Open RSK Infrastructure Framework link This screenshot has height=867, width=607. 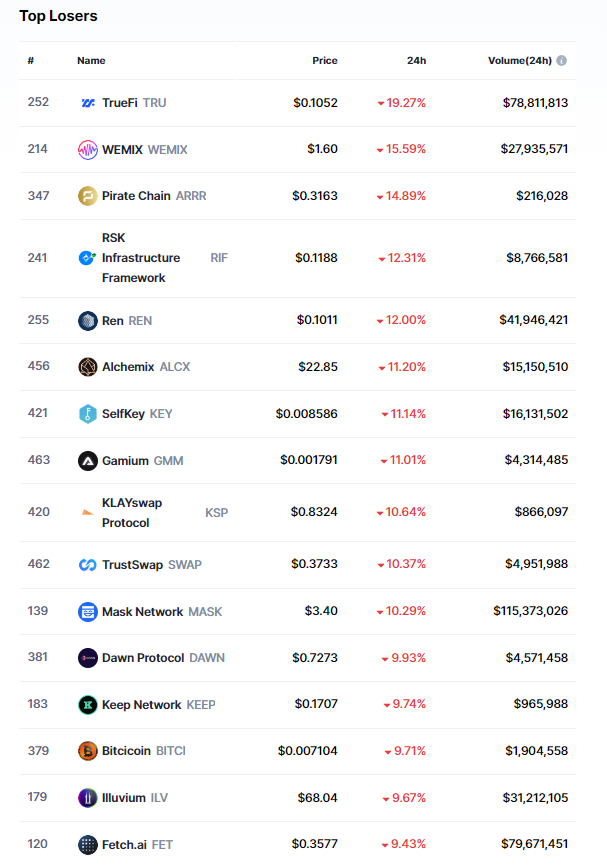tap(141, 258)
